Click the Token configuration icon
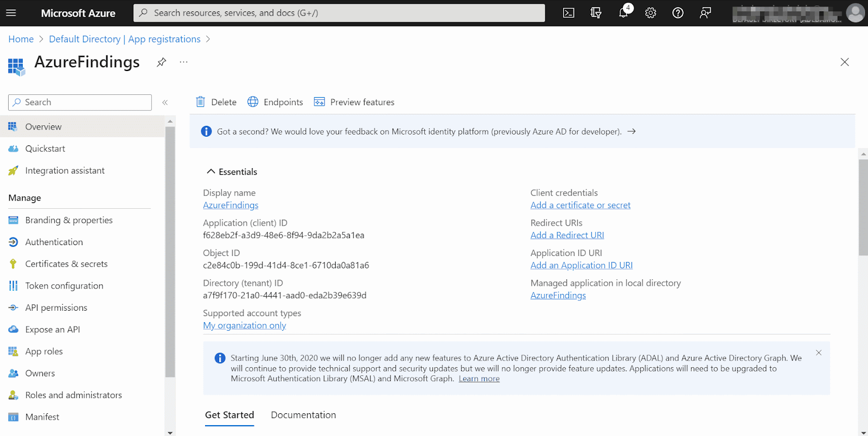Viewport: 868px width, 436px height. 13,286
